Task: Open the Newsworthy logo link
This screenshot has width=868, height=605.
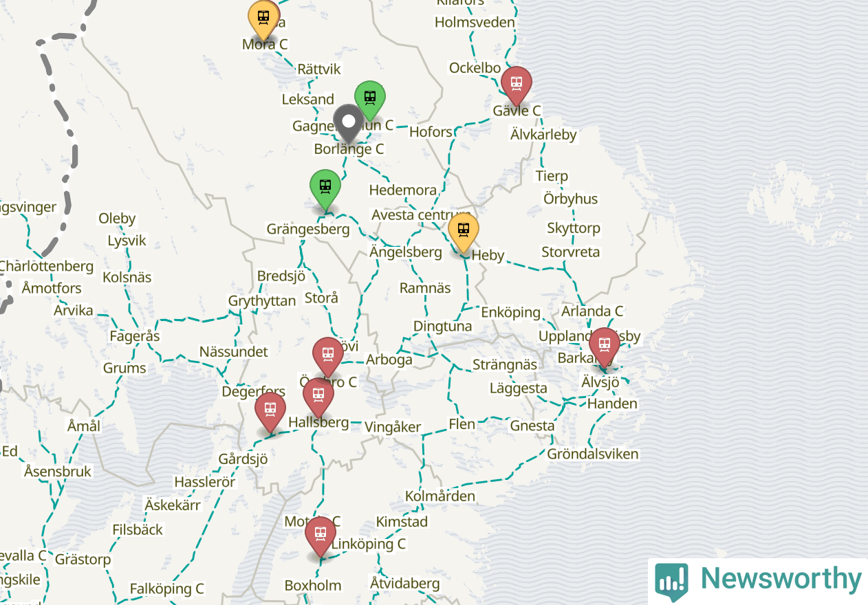Action: click(757, 580)
